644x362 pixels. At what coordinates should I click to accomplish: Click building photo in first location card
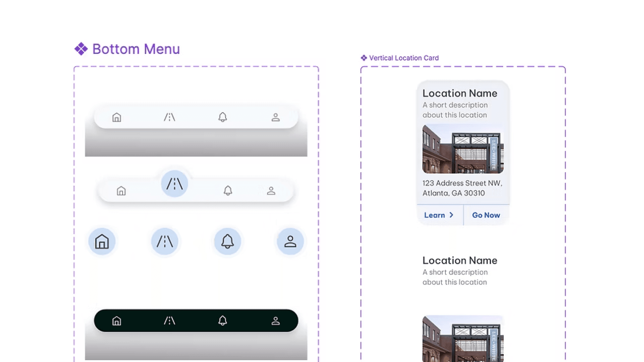coord(463,149)
